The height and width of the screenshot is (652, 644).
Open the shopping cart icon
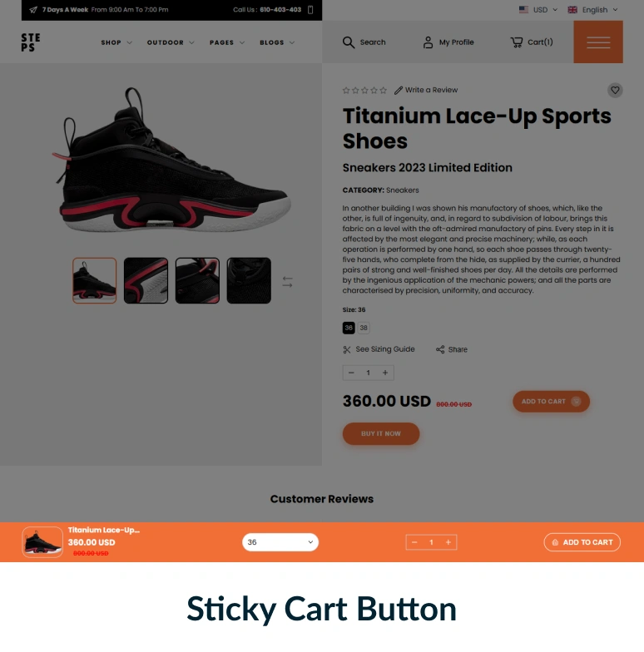516,42
